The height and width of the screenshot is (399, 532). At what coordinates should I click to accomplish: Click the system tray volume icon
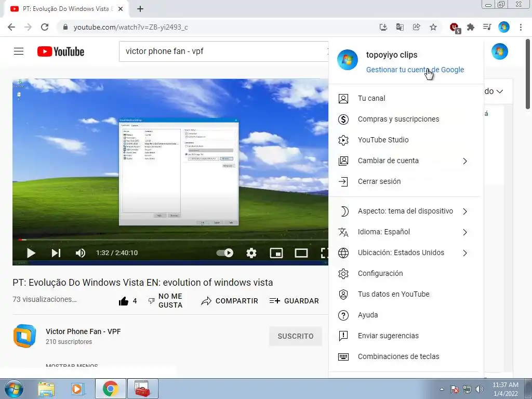480,389
